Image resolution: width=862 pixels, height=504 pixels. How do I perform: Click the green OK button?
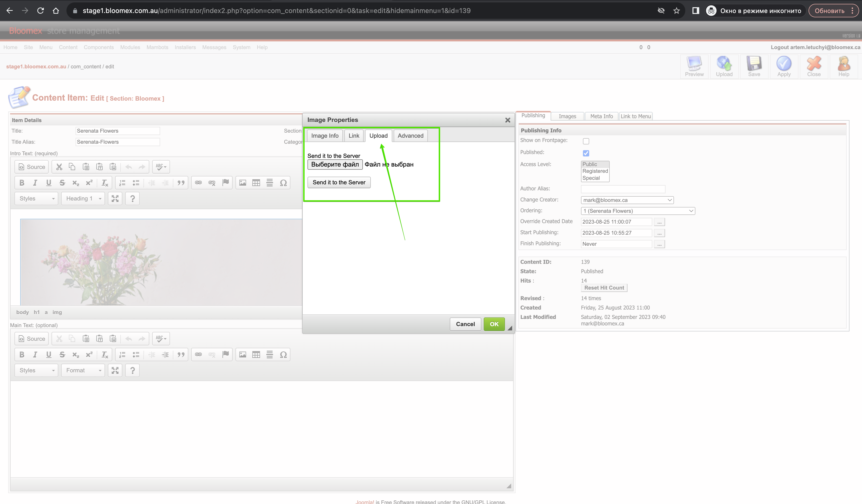(x=494, y=324)
